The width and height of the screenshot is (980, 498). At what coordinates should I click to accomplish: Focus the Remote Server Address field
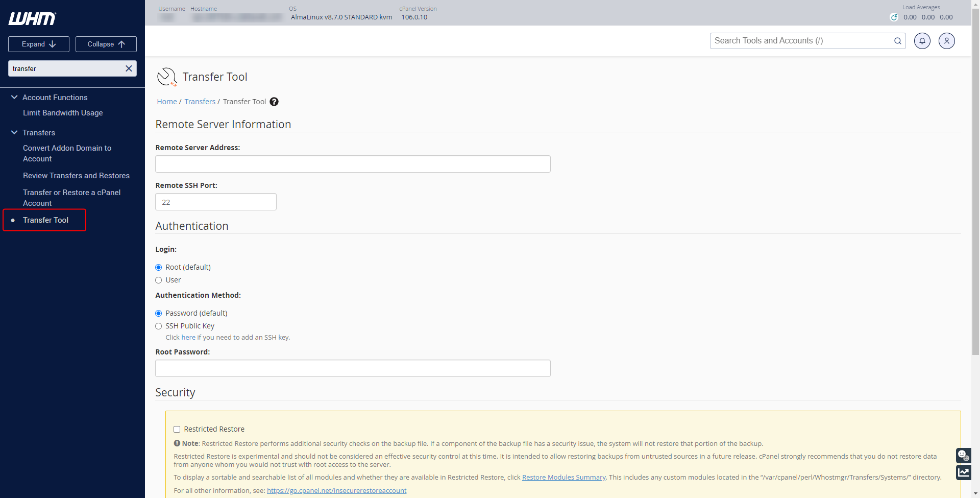click(x=353, y=164)
